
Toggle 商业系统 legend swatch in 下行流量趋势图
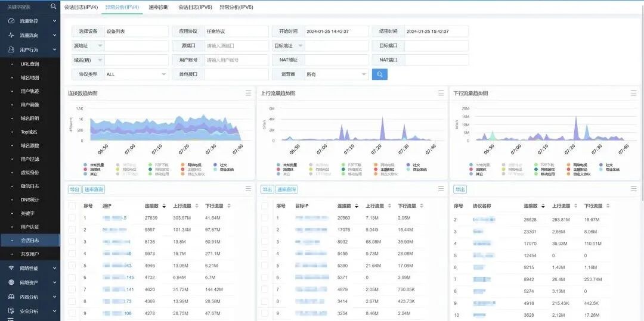(601, 169)
